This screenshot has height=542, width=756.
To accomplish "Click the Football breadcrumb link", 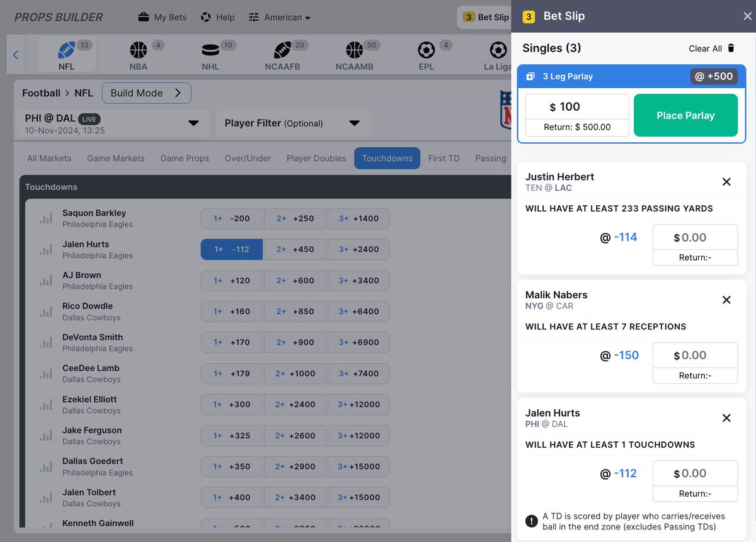I will coord(42,93).
